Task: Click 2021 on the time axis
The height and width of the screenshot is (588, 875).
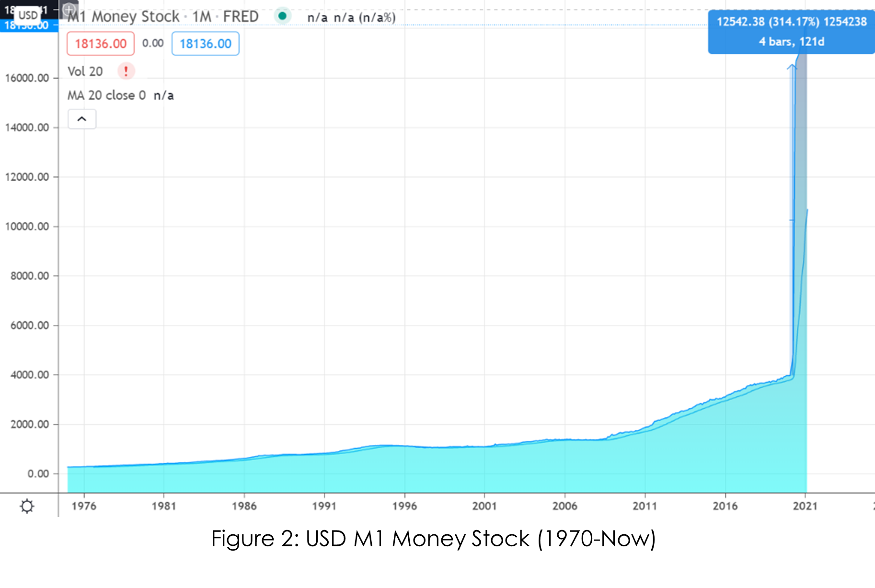Action: tap(805, 506)
